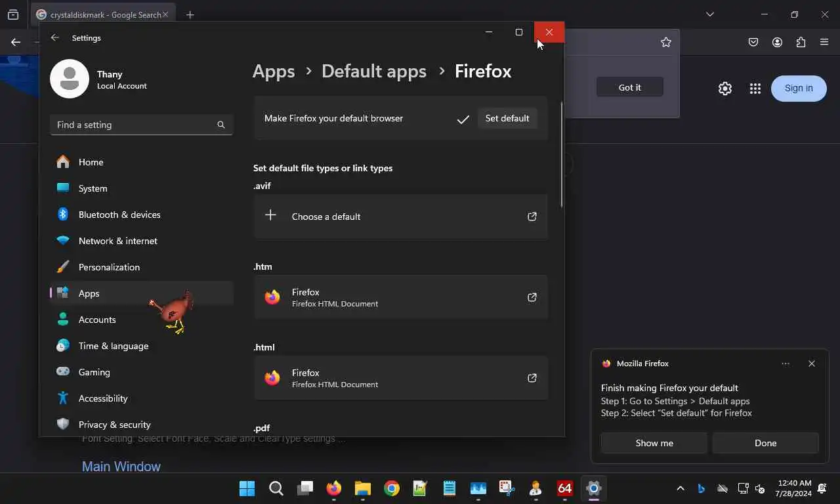Select Apps in the Settings sidebar
The image size is (840, 504).
141,293
